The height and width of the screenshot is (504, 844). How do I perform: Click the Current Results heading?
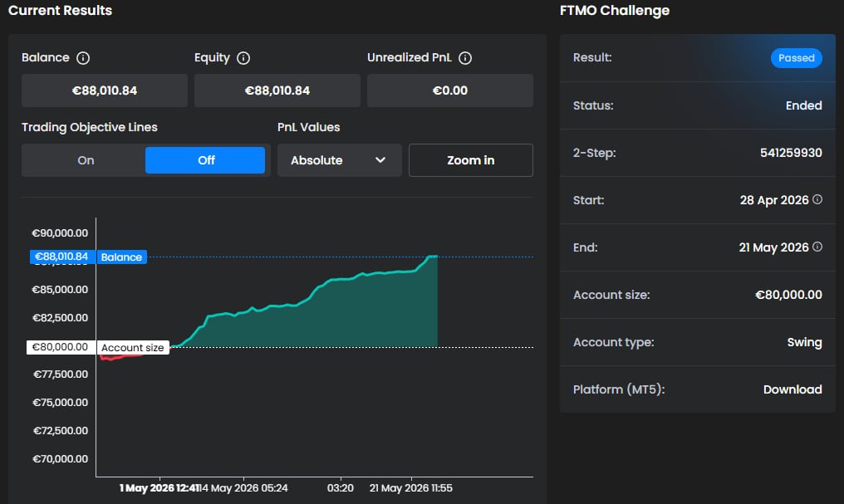61,10
